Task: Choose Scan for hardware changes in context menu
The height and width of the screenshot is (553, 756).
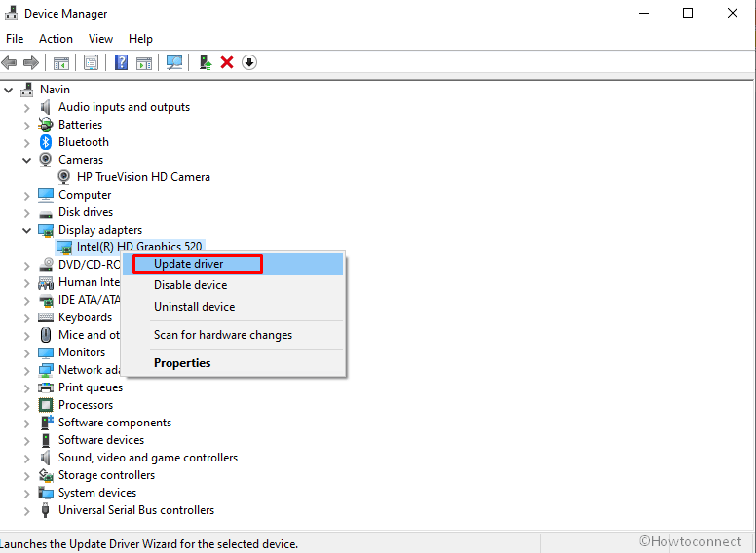Action: [233, 335]
